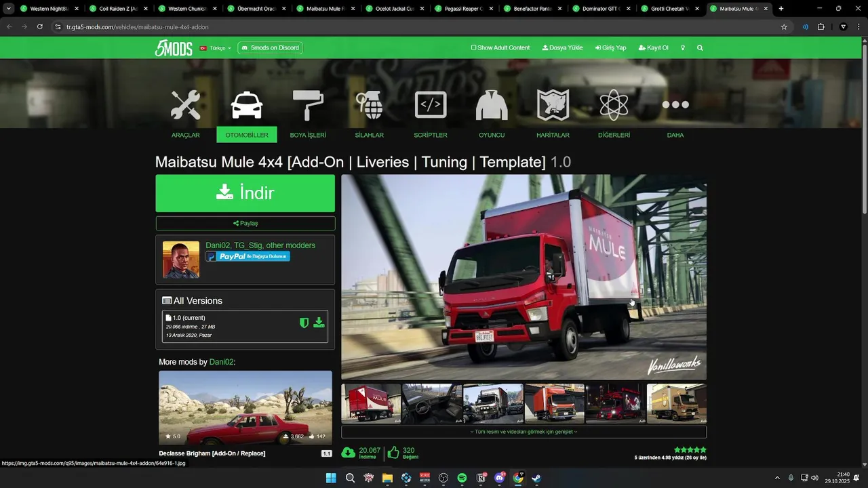Open Declasse Brigham [Add-On / Replace] link
The height and width of the screenshot is (488, 868).
[x=212, y=453]
